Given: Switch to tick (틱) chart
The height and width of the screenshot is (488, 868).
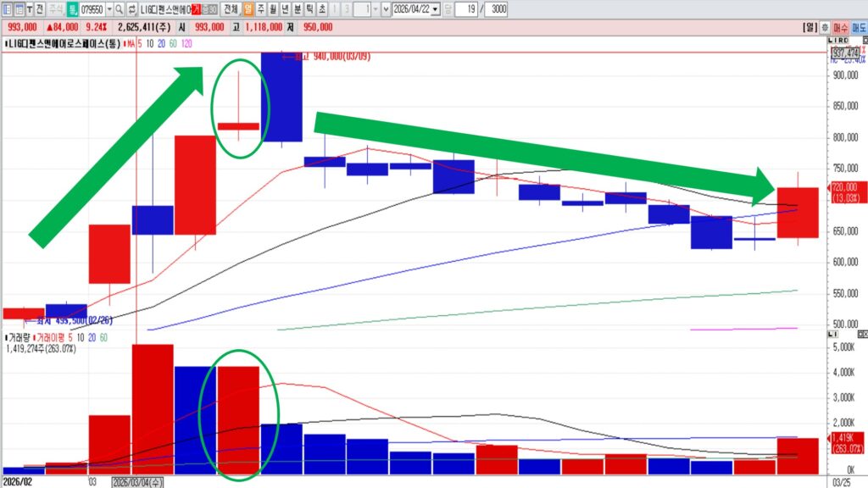Looking at the screenshot, I should pyautogui.click(x=307, y=9).
